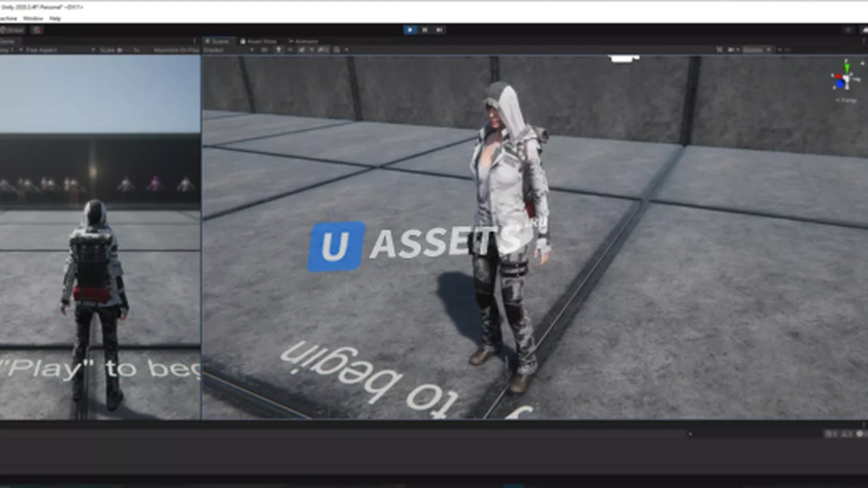
Task: Click the Step frame button
Action: 439,30
